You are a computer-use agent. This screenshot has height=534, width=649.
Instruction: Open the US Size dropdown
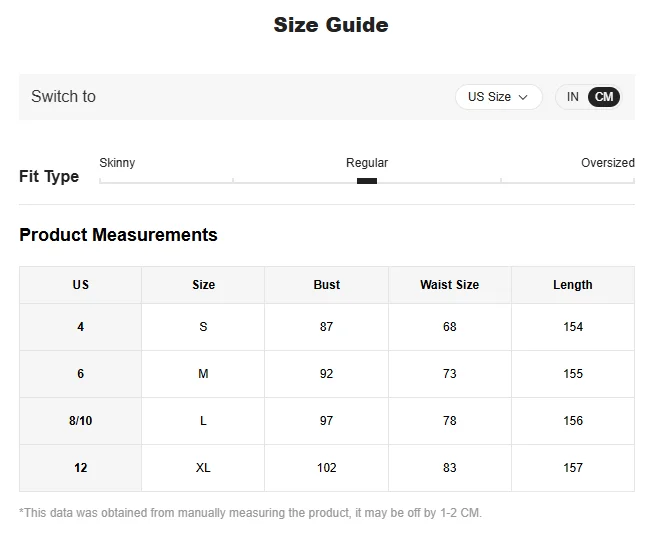(x=497, y=97)
